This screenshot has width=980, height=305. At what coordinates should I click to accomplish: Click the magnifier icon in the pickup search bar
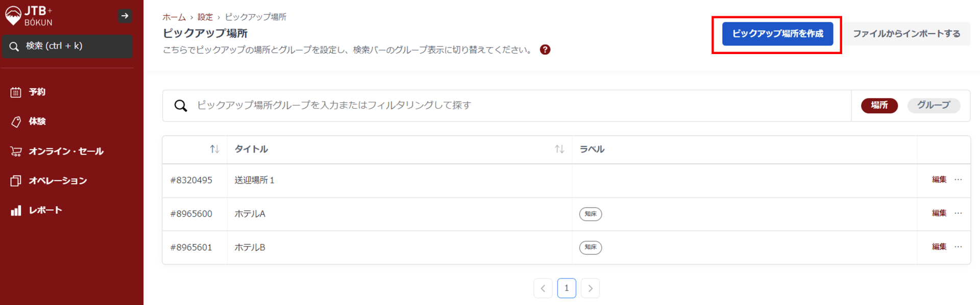pyautogui.click(x=181, y=106)
